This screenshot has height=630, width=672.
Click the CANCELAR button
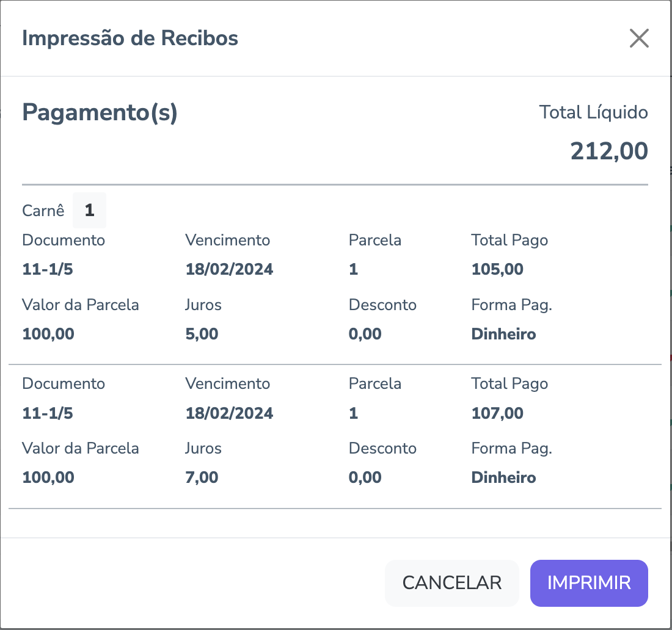coord(451,583)
